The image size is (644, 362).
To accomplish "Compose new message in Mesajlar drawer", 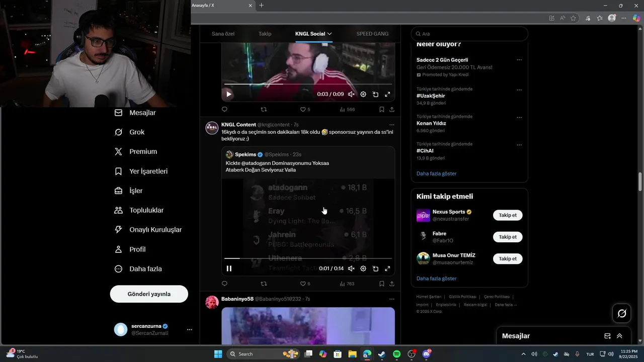I will click(607, 336).
